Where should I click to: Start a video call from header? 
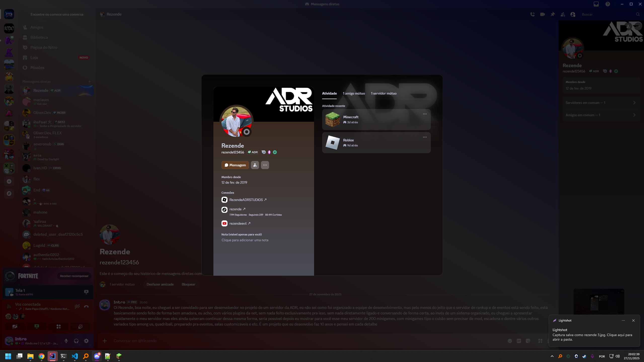pos(542,14)
